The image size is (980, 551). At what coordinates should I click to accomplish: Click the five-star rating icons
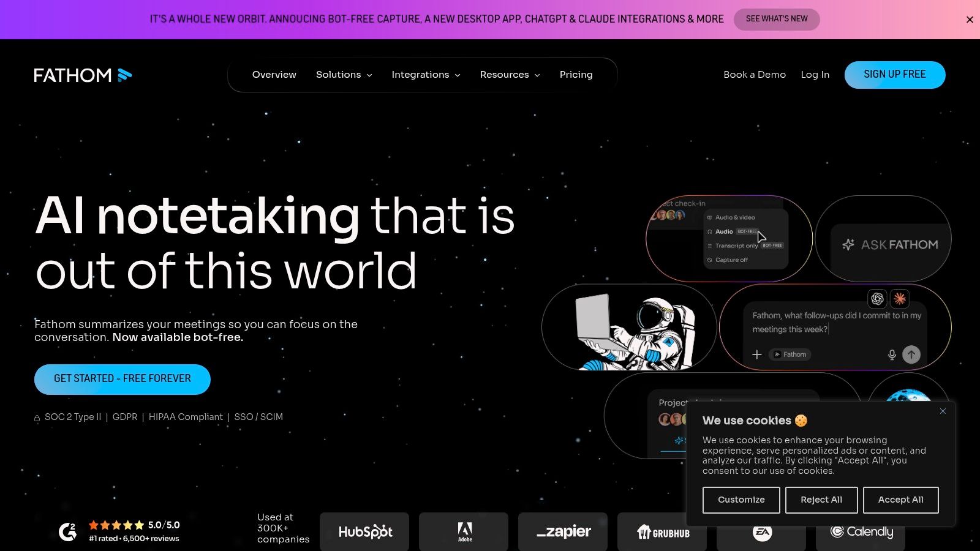(116, 525)
